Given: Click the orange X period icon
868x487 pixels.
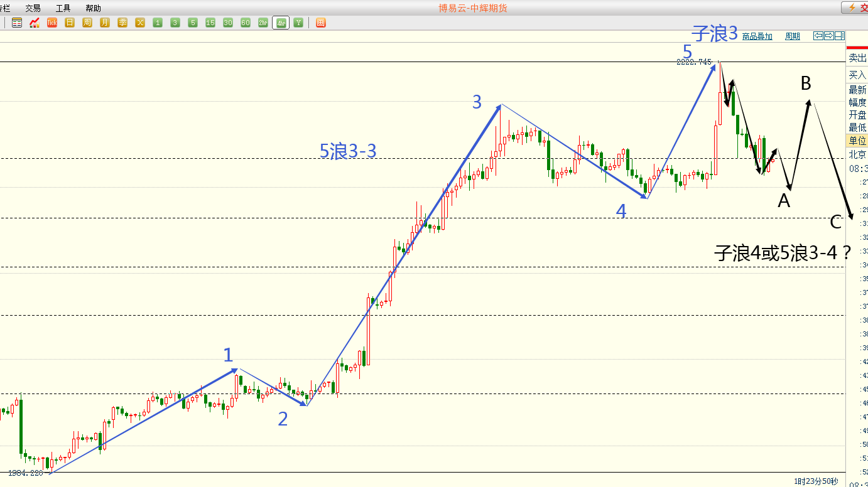Looking at the screenshot, I should tap(140, 23).
